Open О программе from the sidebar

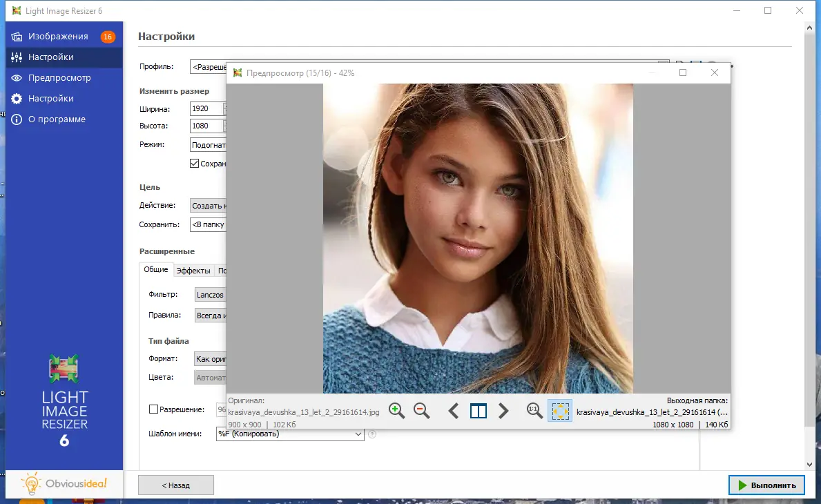click(58, 119)
